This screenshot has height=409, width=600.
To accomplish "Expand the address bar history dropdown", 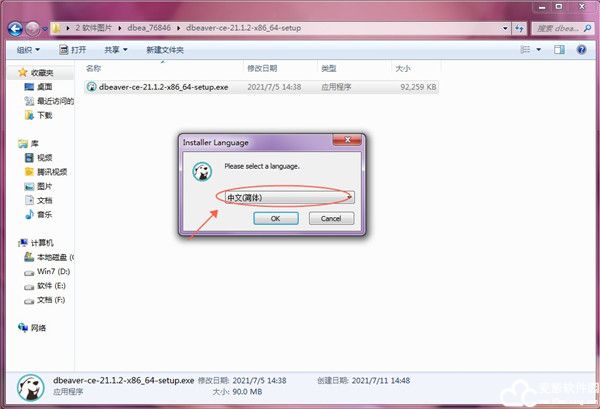I will (x=505, y=28).
